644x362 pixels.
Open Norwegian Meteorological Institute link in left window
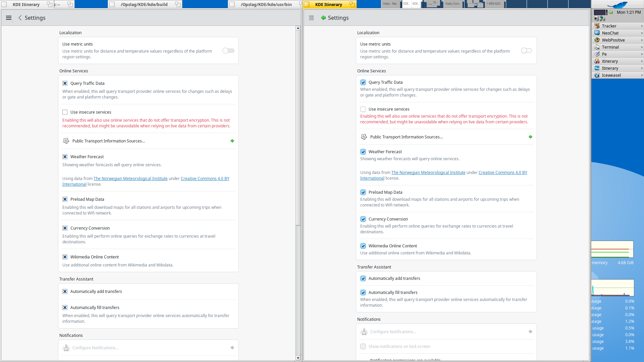(x=130, y=179)
